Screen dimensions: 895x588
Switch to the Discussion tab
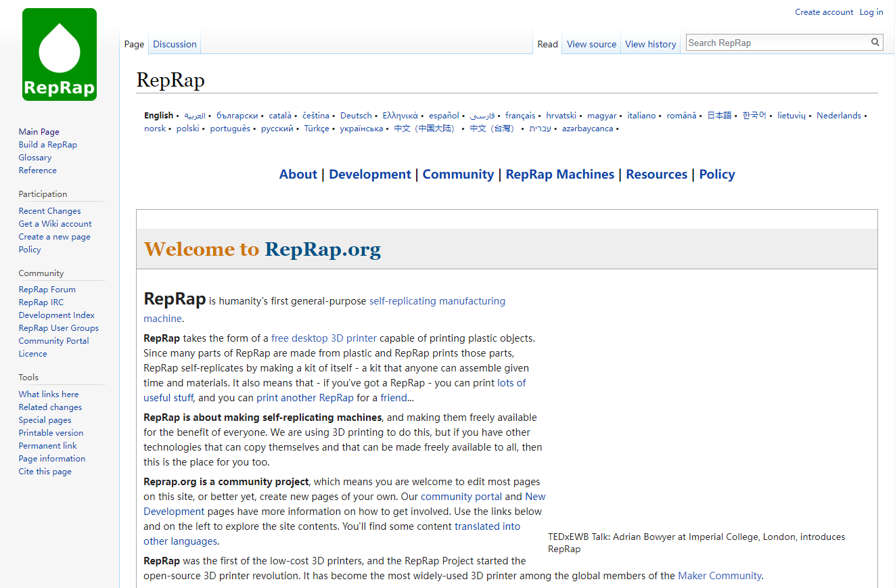174,43
